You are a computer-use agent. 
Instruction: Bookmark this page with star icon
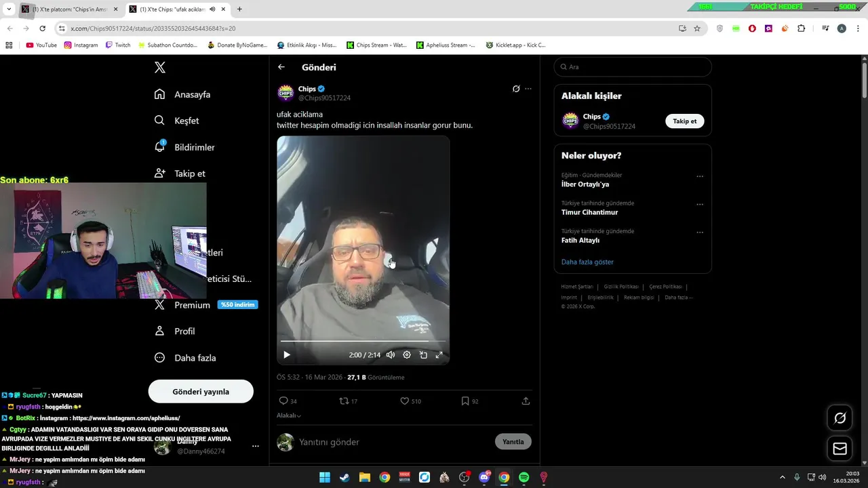(697, 28)
